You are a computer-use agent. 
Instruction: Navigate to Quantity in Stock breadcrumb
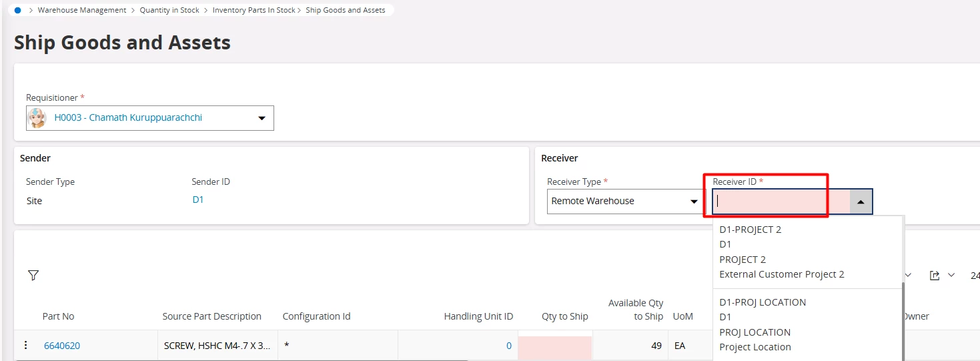[x=169, y=10]
